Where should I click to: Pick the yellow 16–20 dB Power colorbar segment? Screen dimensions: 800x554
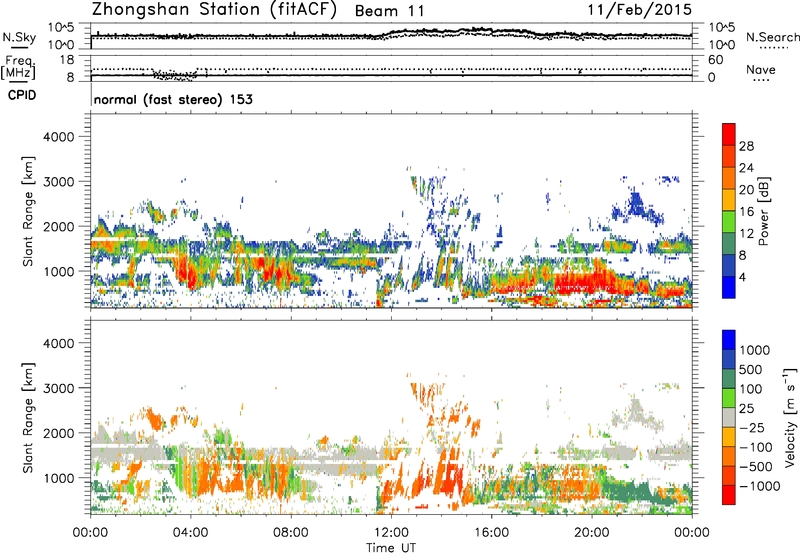(x=729, y=199)
